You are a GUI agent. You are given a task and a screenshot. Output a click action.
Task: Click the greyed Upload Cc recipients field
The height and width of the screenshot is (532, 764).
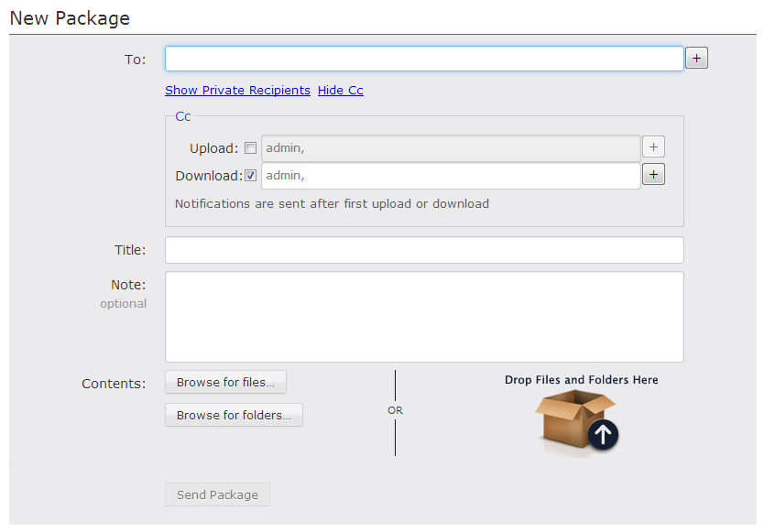click(452, 148)
